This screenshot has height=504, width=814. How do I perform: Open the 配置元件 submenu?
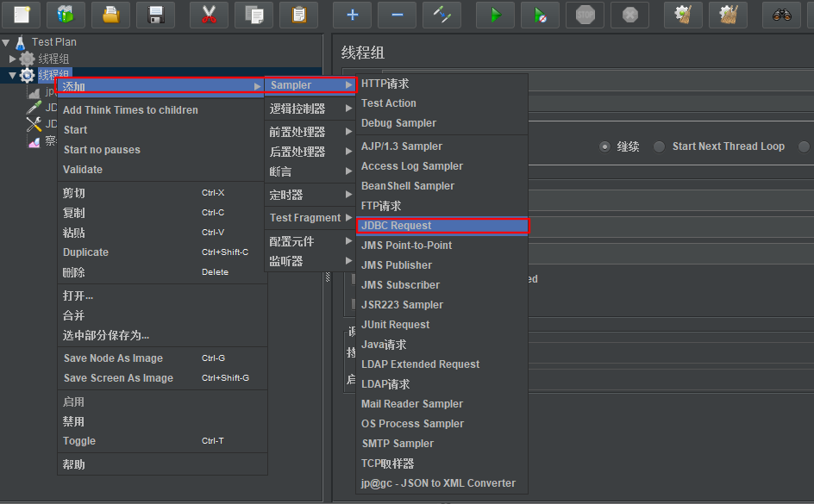[310, 241]
